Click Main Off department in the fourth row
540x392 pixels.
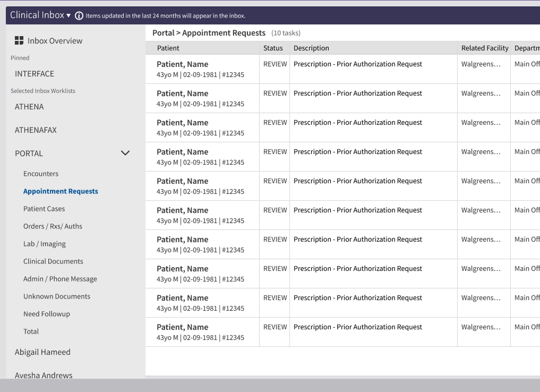tap(527, 152)
